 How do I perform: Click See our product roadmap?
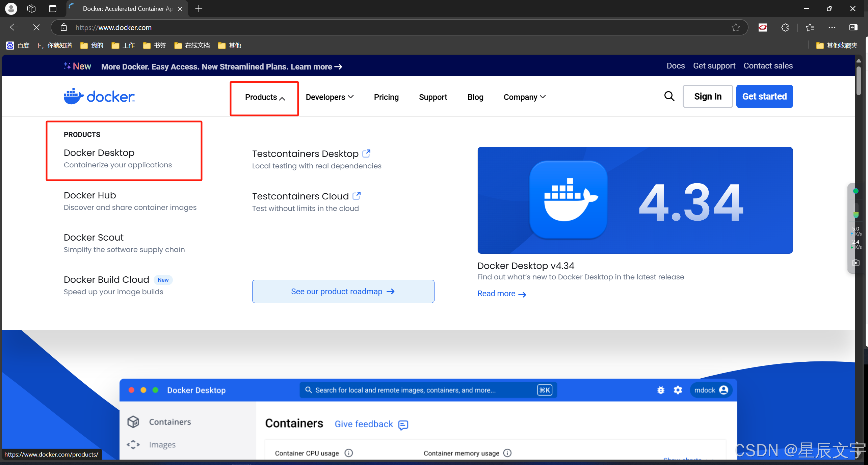343,291
